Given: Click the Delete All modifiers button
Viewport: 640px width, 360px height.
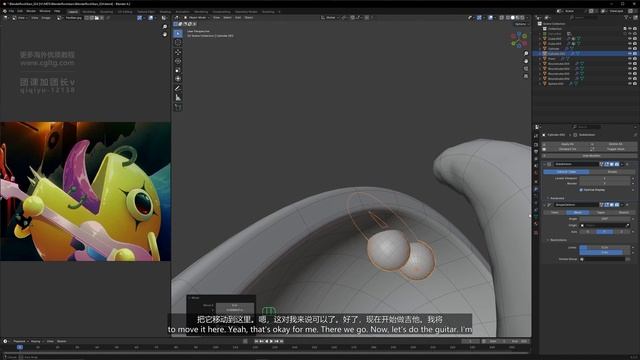Looking at the screenshot, I should [615, 144].
